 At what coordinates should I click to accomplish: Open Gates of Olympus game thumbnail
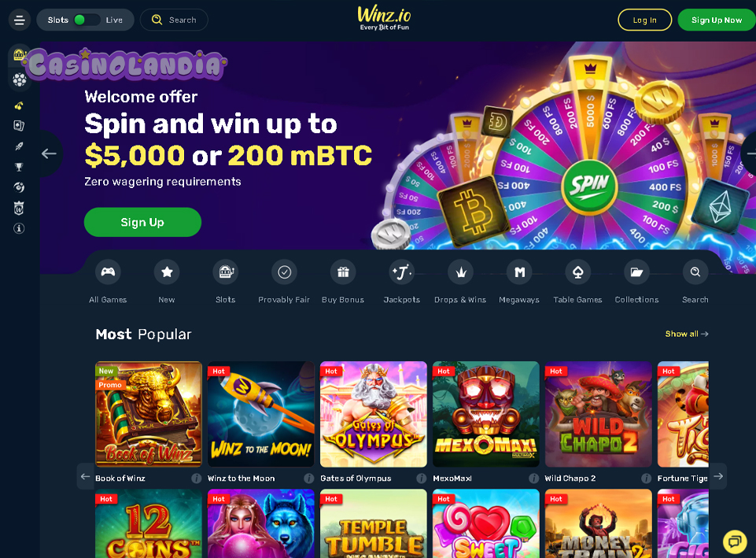(x=374, y=414)
